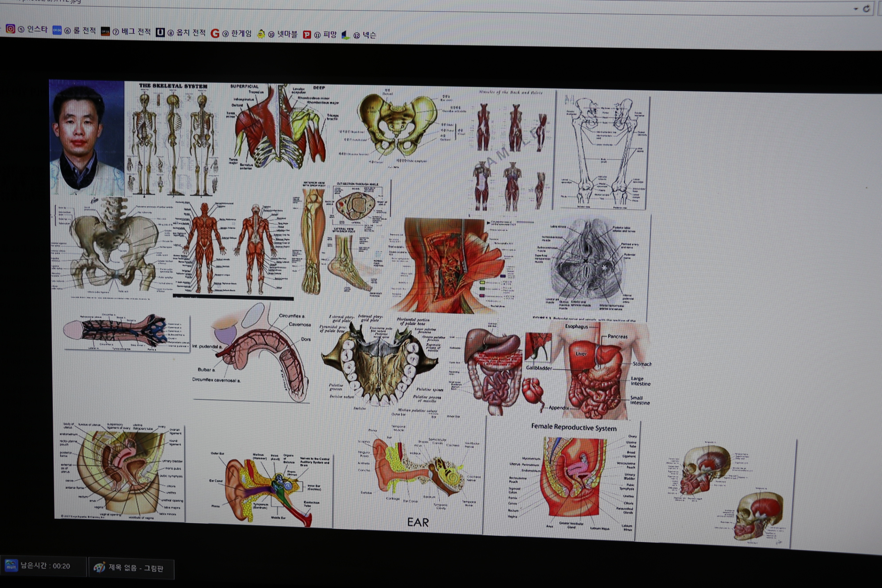Screen dimensions: 882x588
Task: Click the 옵치 전적 bookmark icon
Action: click(x=160, y=33)
